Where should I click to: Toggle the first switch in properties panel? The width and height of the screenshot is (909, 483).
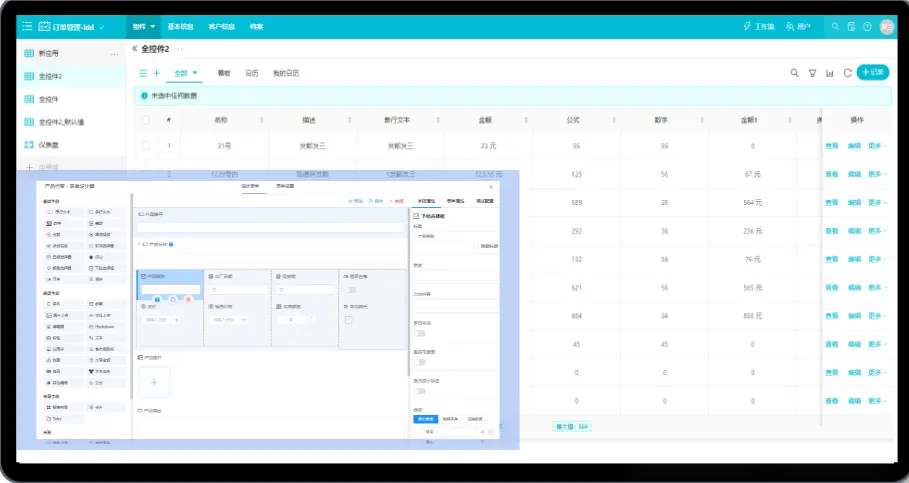click(x=421, y=333)
